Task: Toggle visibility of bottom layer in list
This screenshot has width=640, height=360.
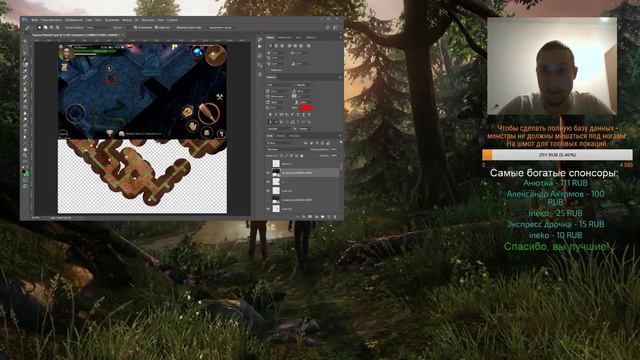Action: tap(268, 209)
